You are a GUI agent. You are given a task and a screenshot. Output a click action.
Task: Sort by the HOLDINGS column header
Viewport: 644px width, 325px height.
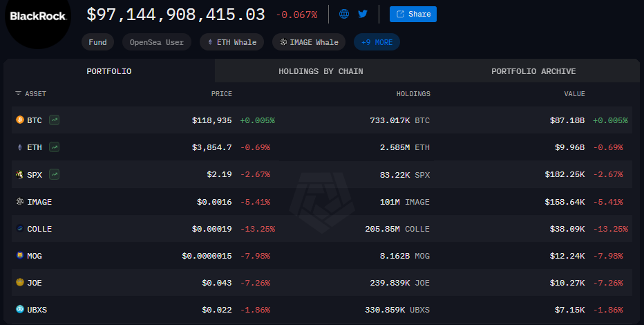tap(413, 93)
